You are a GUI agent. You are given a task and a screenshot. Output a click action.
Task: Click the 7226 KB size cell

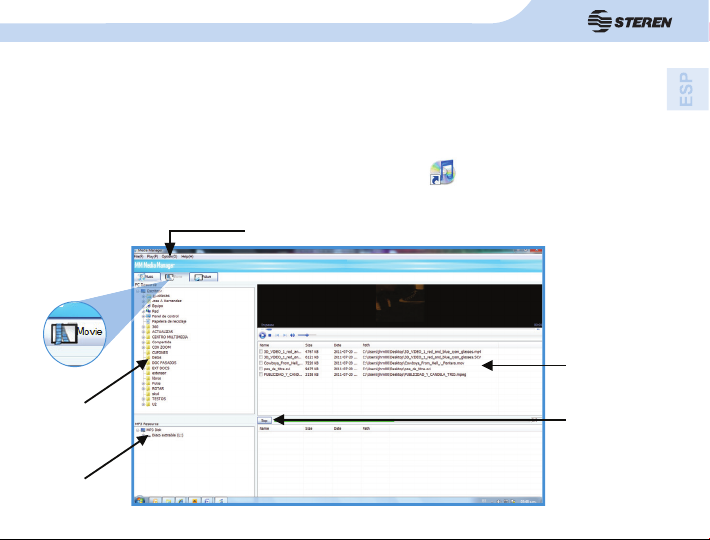[x=312, y=363]
